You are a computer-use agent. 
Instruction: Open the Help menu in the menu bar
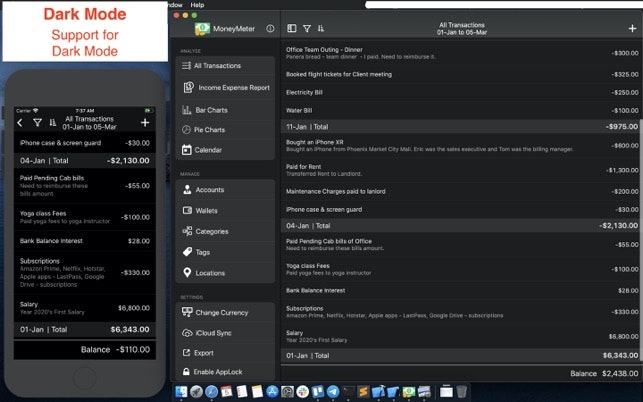[x=197, y=5]
